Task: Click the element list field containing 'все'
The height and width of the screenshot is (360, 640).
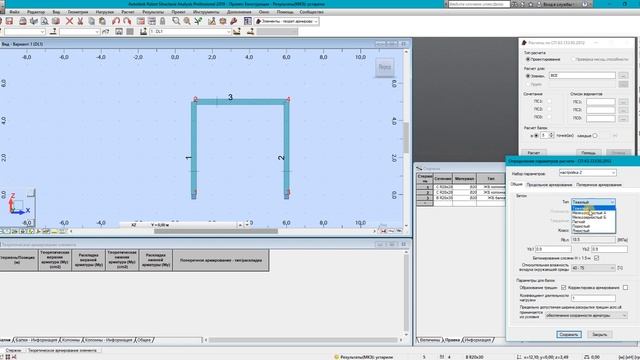Action: (582, 76)
